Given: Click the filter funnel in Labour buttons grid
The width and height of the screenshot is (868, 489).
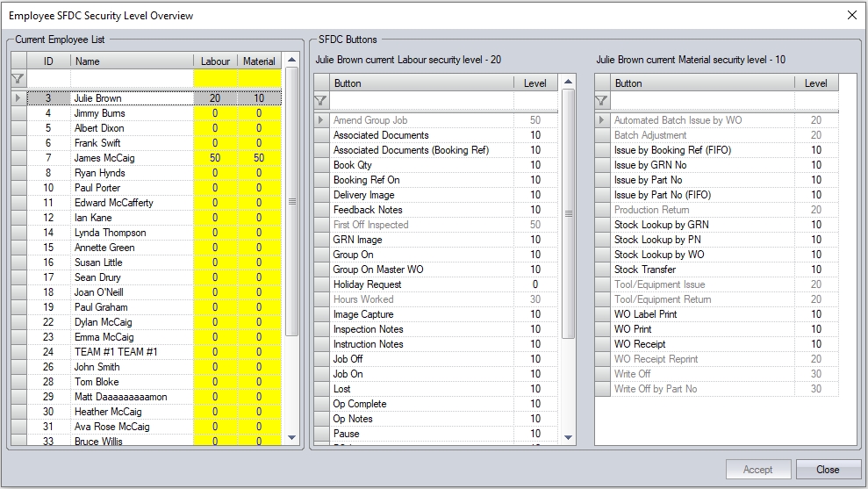Looking at the screenshot, I should (321, 101).
